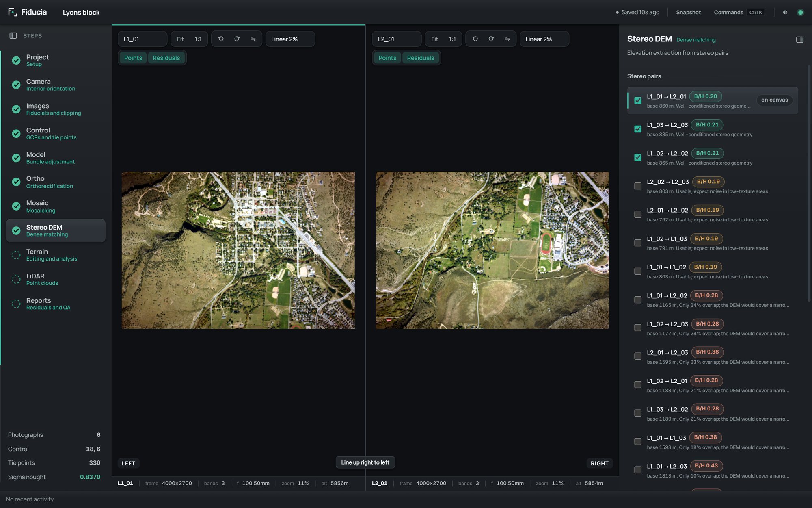Flip the L2_01 right image
Viewport: 812px width, 508px height.
click(507, 39)
